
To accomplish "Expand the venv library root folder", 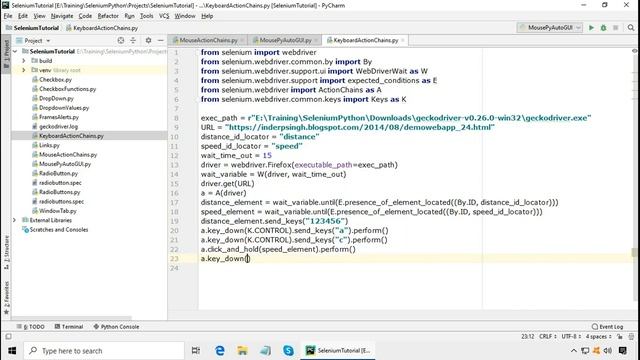I will 24,70.
